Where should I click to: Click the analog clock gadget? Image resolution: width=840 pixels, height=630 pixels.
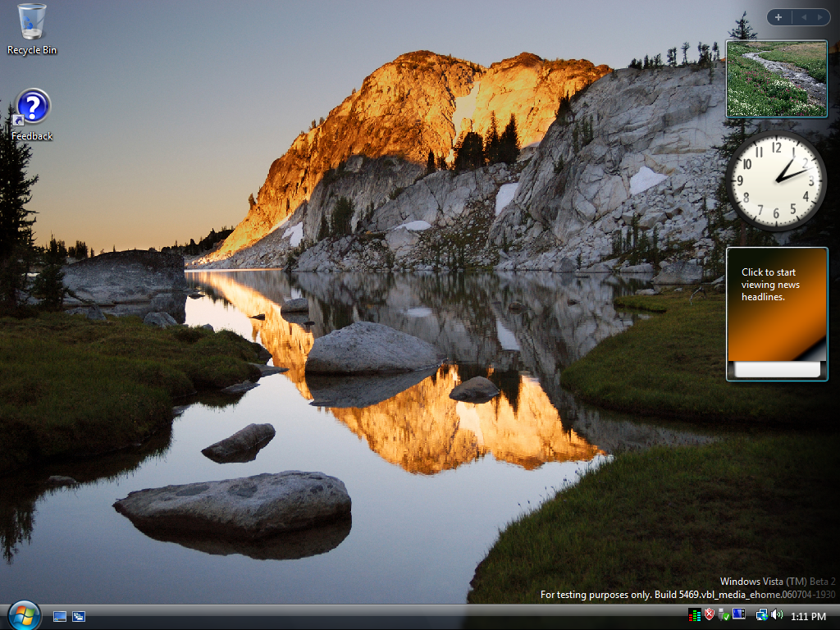tap(776, 180)
